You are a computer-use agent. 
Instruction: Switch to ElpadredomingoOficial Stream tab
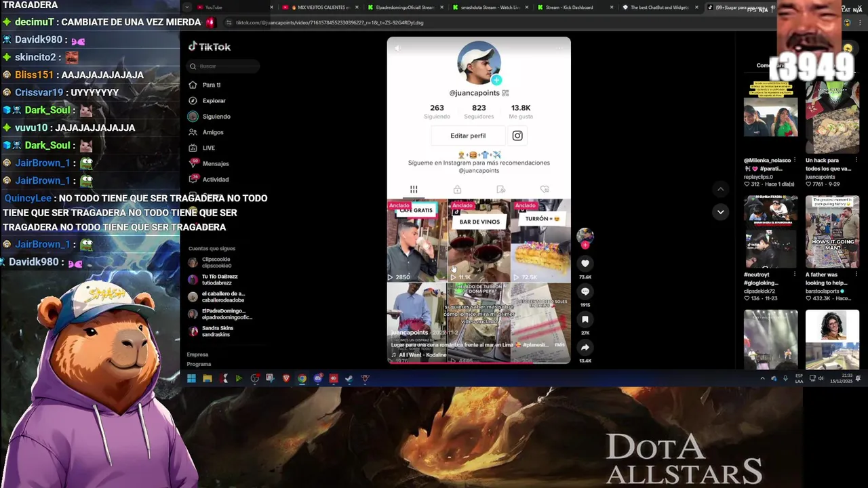pyautogui.click(x=405, y=7)
